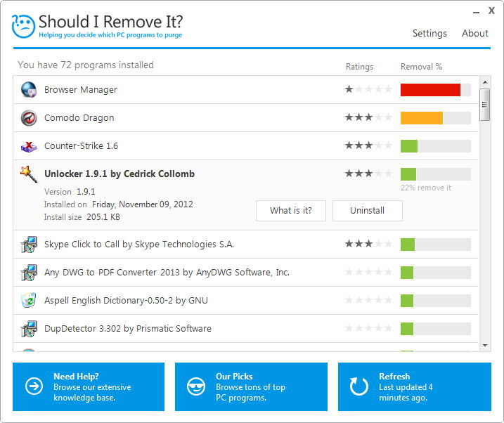504x423 pixels.
Task: Select Any DWG to PDF Converter 2013 entry
Action: [x=245, y=273]
